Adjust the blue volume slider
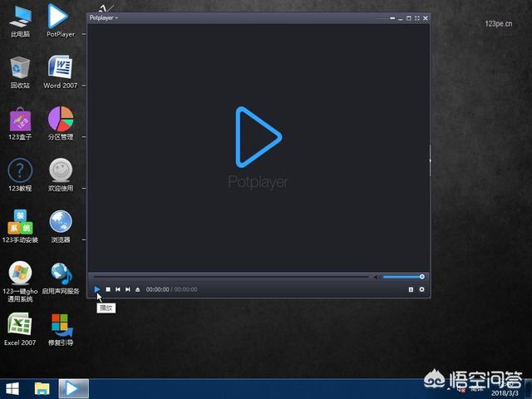Image resolution: width=532 pixels, height=399 pixels. point(404,277)
